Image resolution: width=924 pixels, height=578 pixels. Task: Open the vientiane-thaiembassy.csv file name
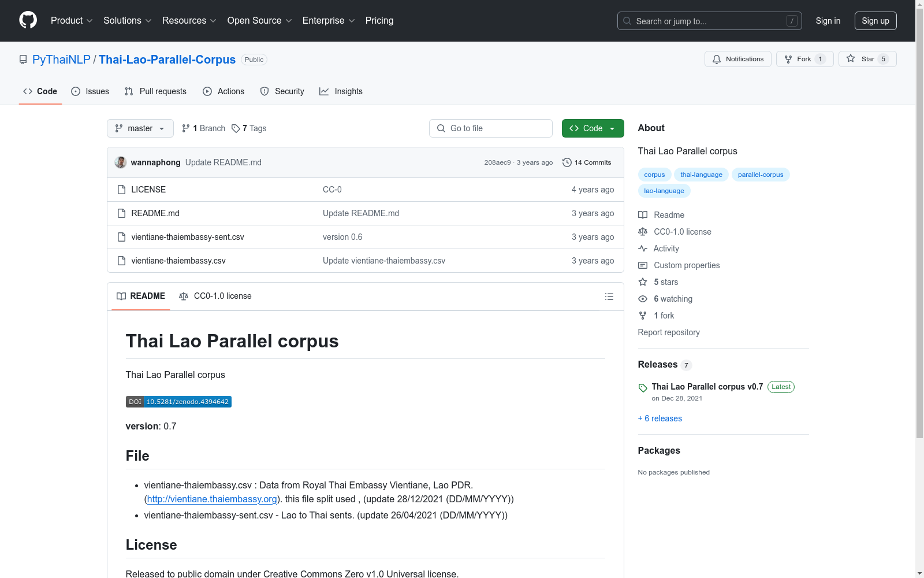click(x=178, y=261)
